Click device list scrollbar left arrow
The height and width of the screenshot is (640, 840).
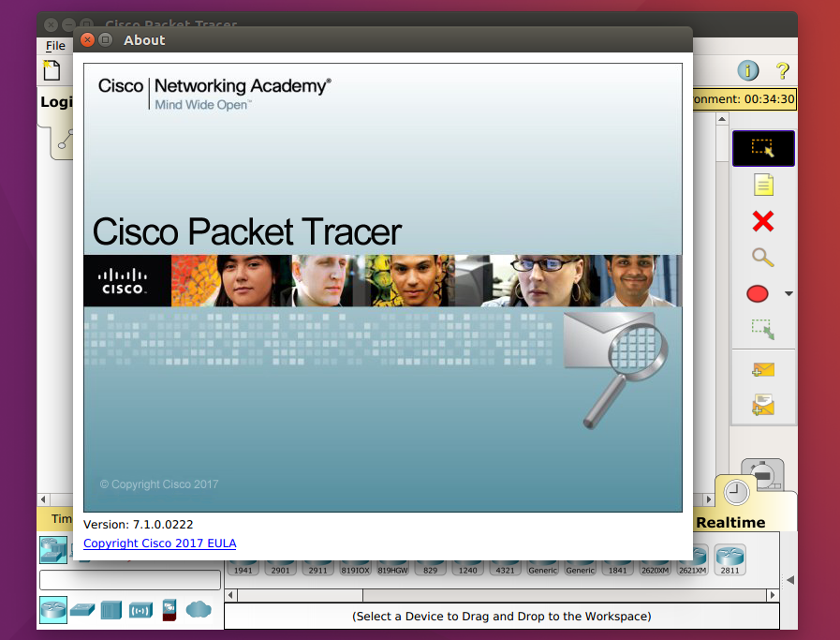click(x=231, y=595)
